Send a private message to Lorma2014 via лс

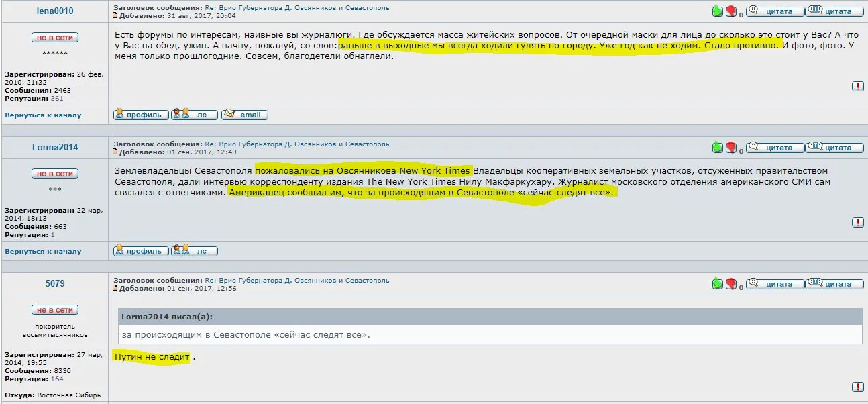pos(195,251)
